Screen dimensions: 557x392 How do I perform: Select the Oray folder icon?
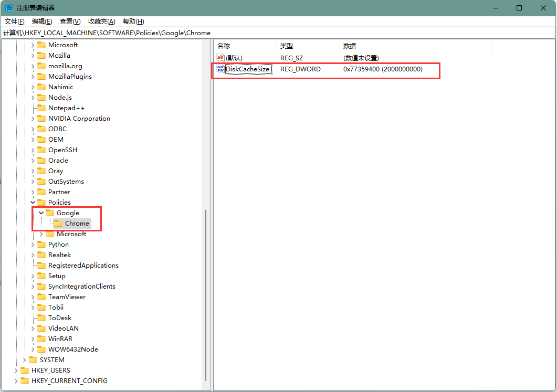coord(41,171)
